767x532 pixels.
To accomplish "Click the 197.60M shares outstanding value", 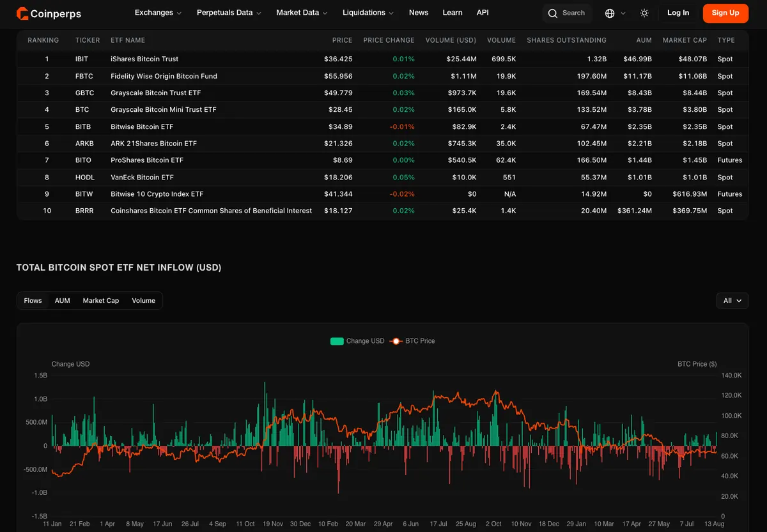I will click(591, 76).
